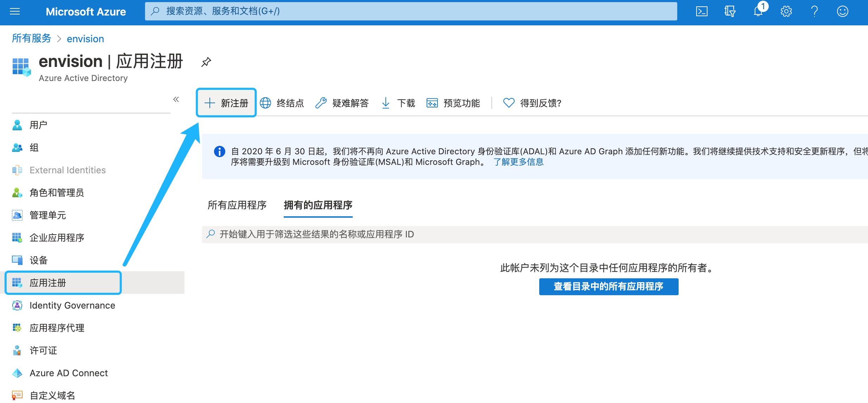
Task: Click the 所有服务 breadcrumb link
Action: [32, 38]
